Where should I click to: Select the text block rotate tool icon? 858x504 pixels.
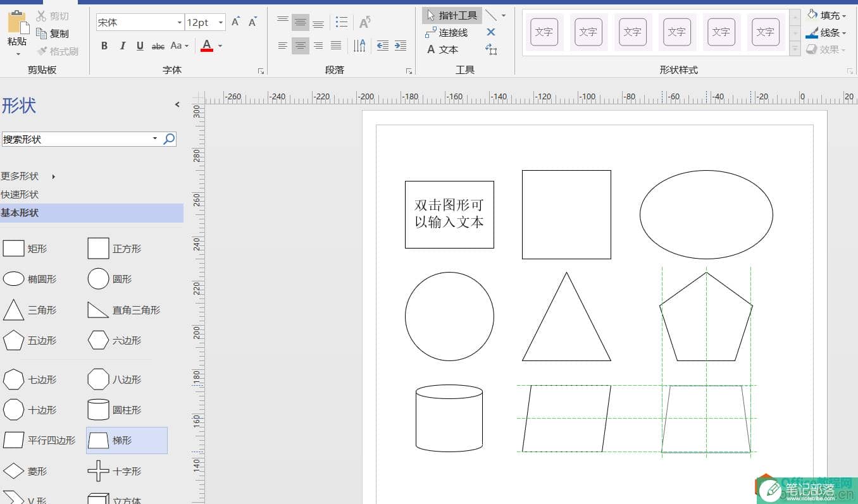tap(491, 49)
